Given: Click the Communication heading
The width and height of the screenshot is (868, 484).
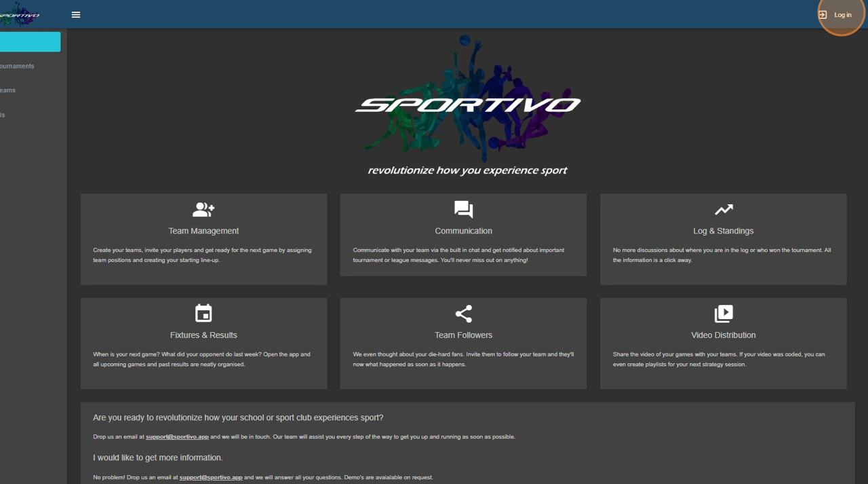Looking at the screenshot, I should [463, 231].
